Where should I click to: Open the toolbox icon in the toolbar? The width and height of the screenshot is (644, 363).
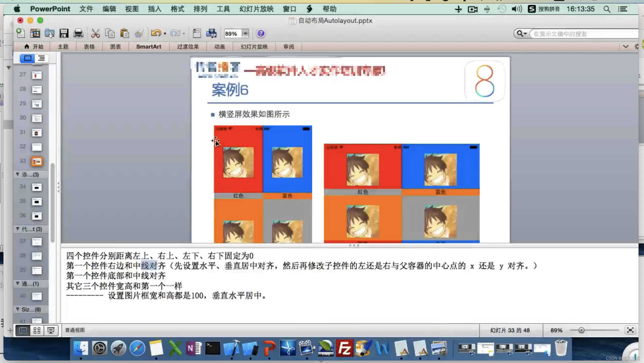click(x=197, y=33)
